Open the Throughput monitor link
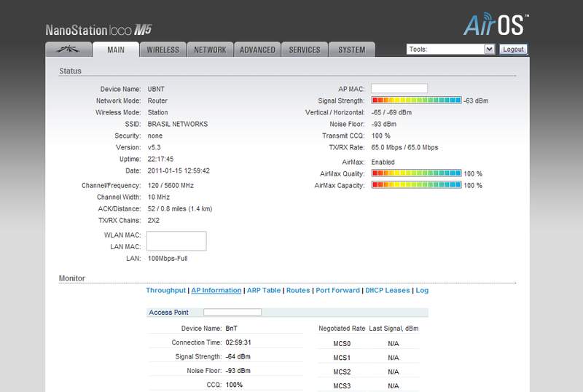This screenshot has height=392, width=583. pyautogui.click(x=165, y=290)
